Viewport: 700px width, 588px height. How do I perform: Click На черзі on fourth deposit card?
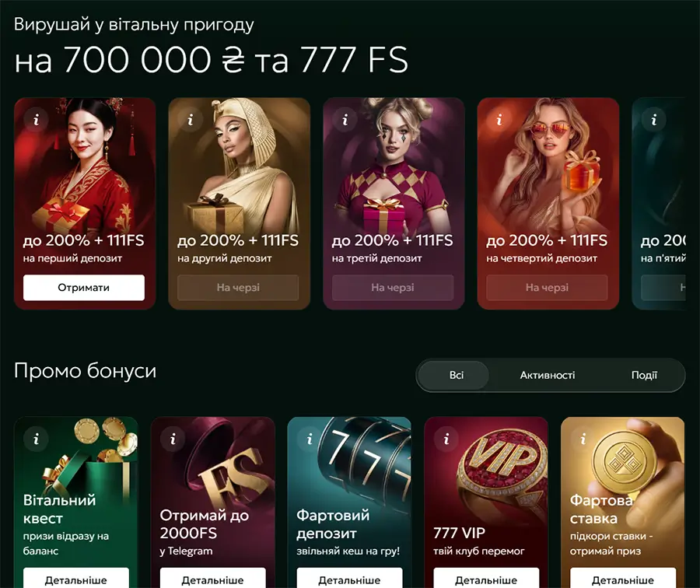click(x=547, y=288)
